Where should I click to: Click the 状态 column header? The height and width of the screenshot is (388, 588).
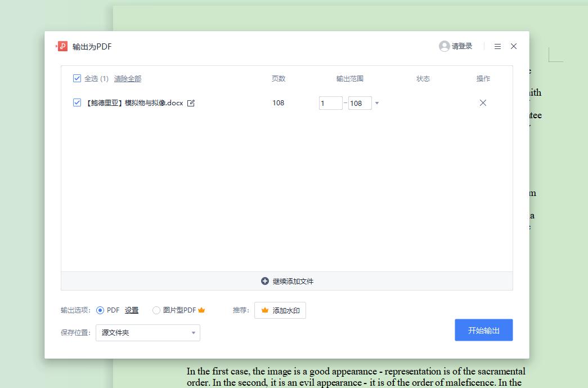[423, 79]
